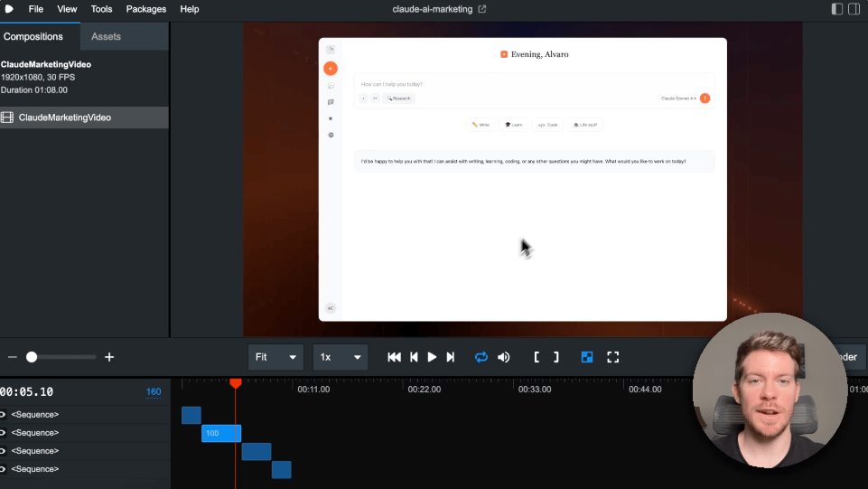Open the File menu
868x489 pixels.
(x=36, y=9)
